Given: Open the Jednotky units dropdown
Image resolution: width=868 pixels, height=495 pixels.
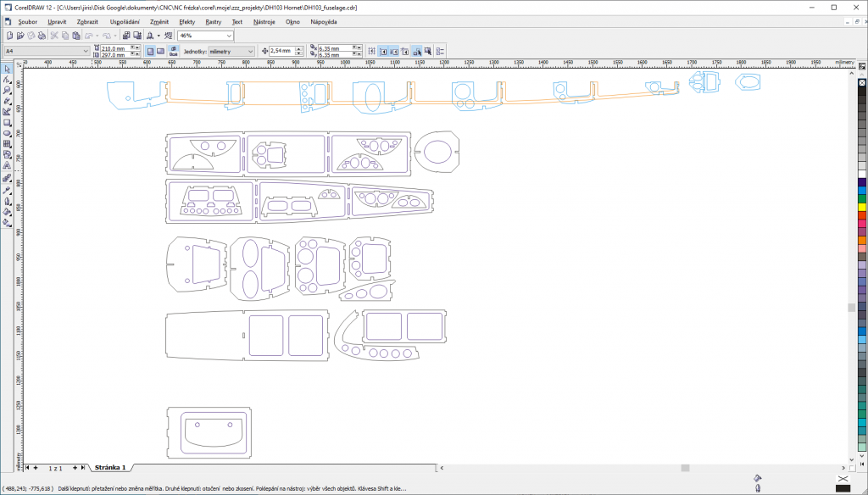Looking at the screenshot, I should (x=250, y=51).
